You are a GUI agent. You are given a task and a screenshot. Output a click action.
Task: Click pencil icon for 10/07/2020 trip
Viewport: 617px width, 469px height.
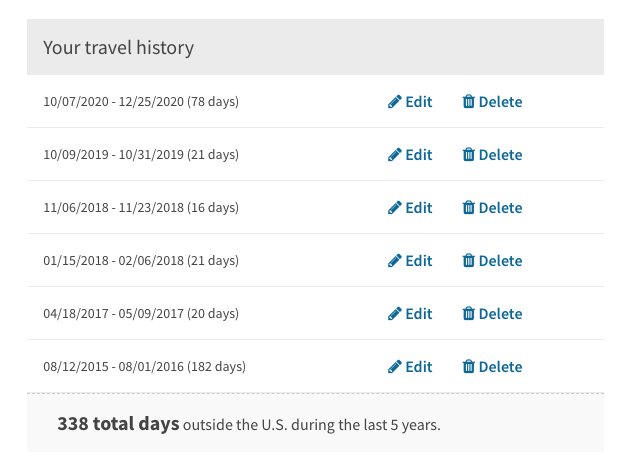394,102
